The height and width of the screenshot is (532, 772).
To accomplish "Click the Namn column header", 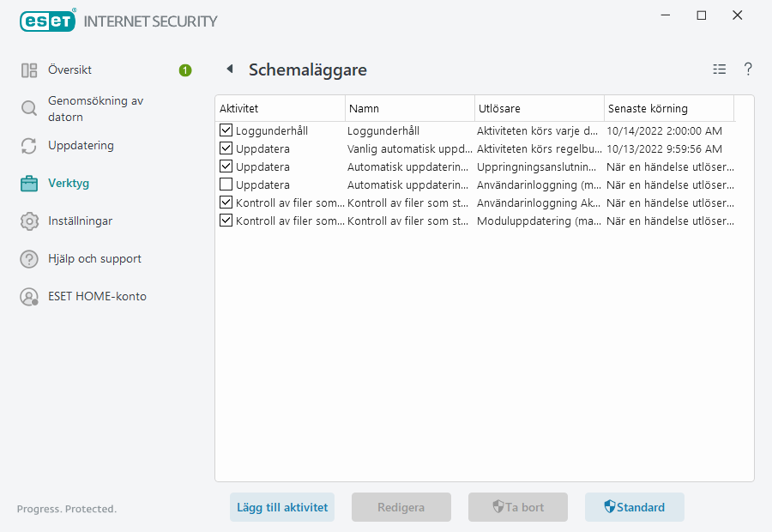I will point(409,108).
